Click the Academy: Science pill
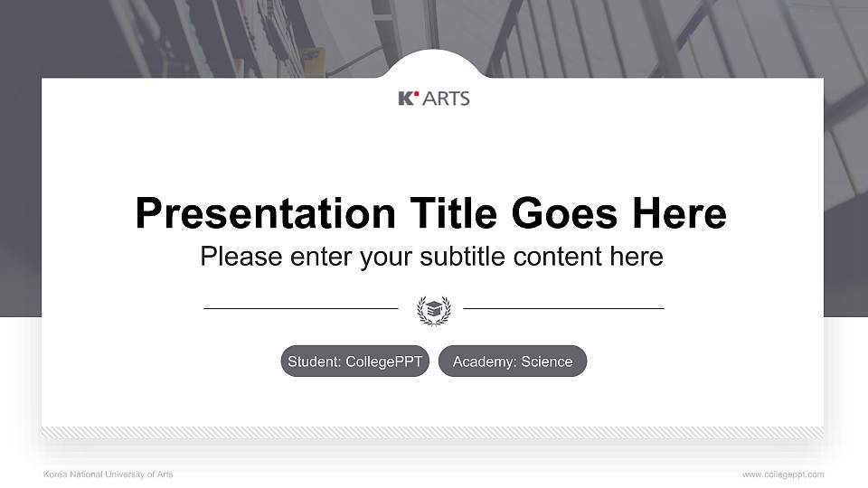868x488 pixels. point(513,361)
